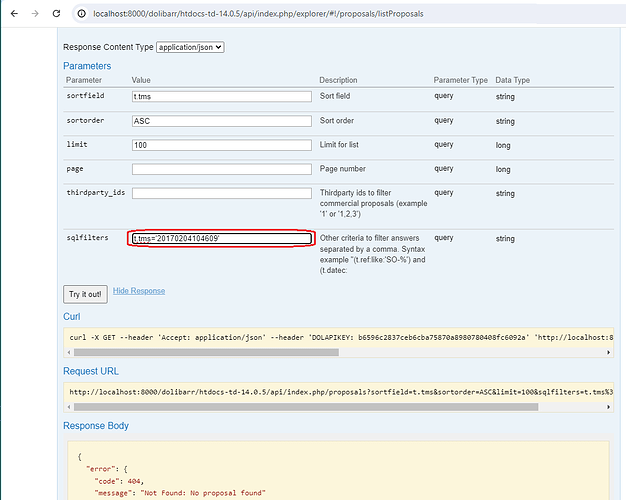Focus the page number input field
626x500 pixels.
[x=222, y=169]
